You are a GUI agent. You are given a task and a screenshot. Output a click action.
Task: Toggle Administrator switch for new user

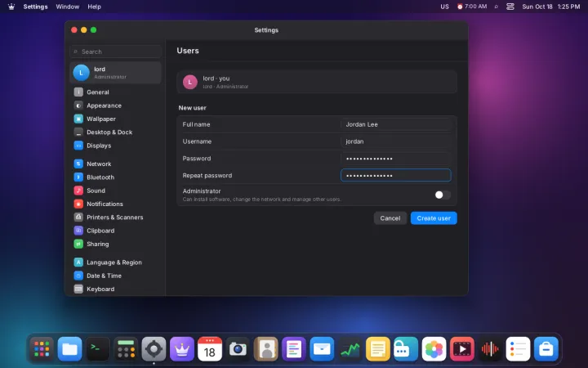[x=443, y=195]
